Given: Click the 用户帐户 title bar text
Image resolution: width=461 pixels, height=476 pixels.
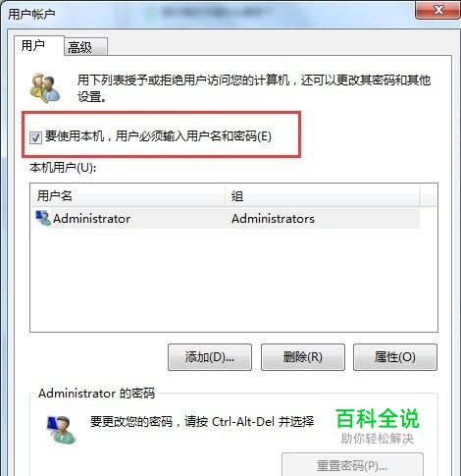Looking at the screenshot, I should pyautogui.click(x=31, y=14).
